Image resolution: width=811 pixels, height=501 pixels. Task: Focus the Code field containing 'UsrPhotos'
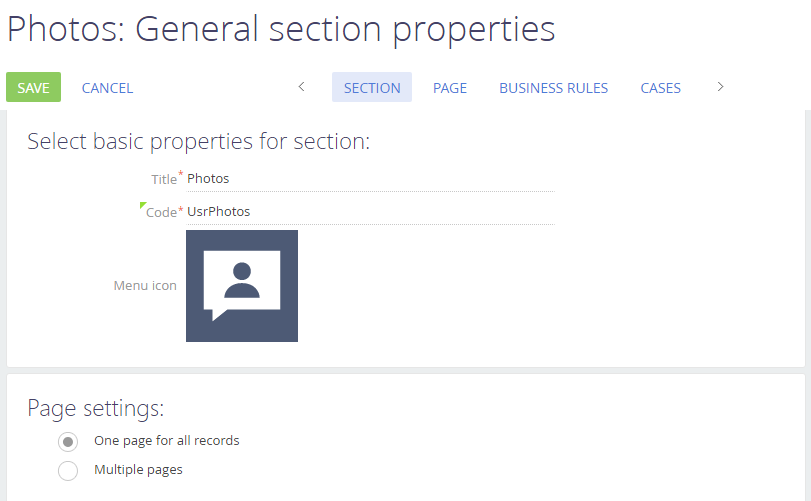click(x=369, y=212)
